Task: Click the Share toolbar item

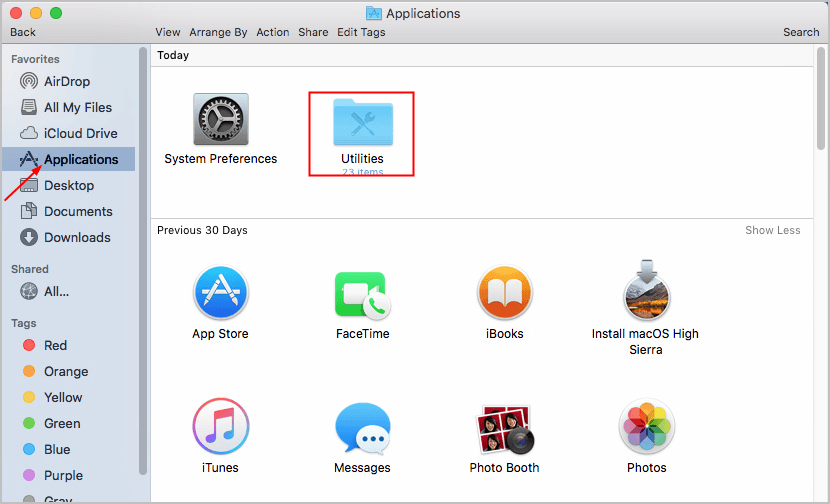Action: [313, 32]
